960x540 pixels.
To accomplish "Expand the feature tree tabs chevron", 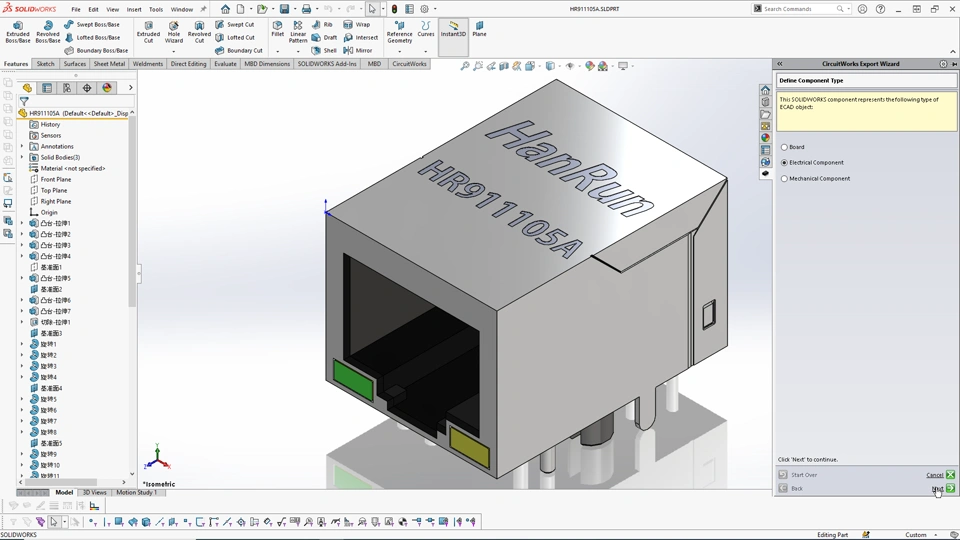I will tap(130, 88).
